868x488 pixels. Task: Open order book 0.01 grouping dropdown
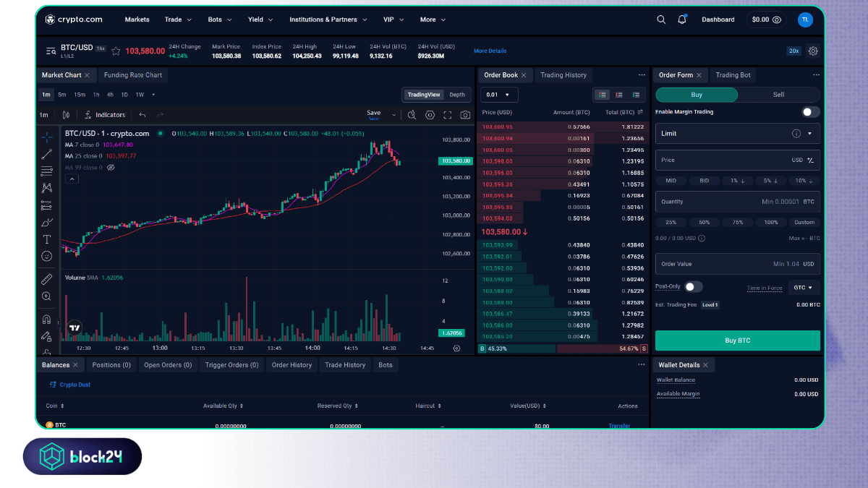(x=499, y=95)
